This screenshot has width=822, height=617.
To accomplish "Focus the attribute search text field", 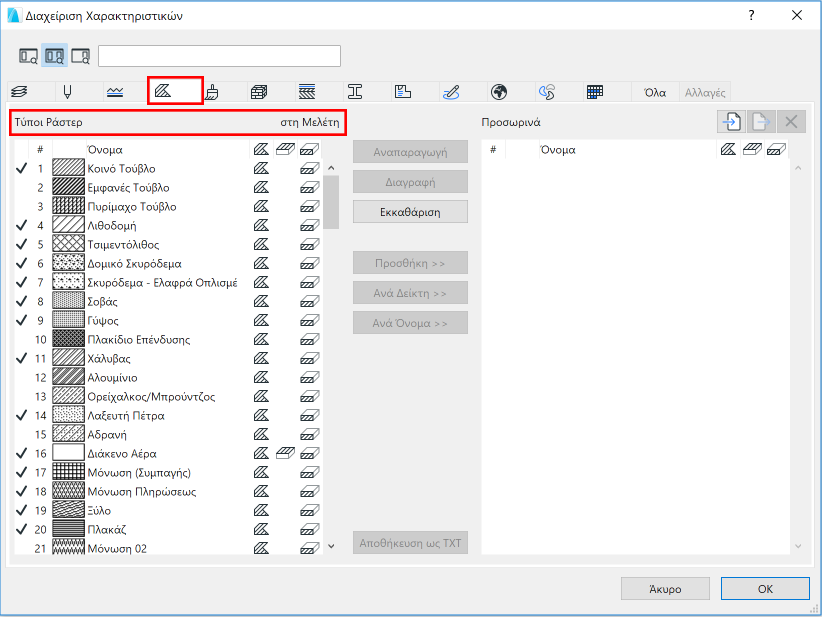I will click(219, 56).
